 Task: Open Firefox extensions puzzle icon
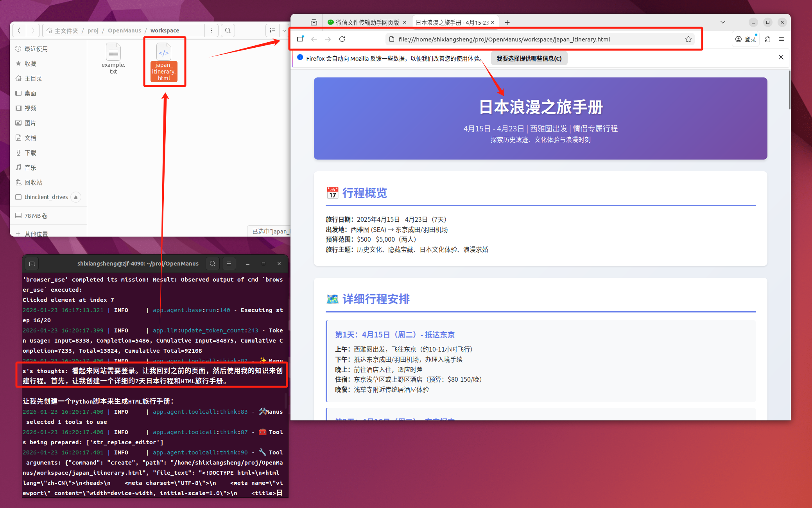(x=767, y=39)
